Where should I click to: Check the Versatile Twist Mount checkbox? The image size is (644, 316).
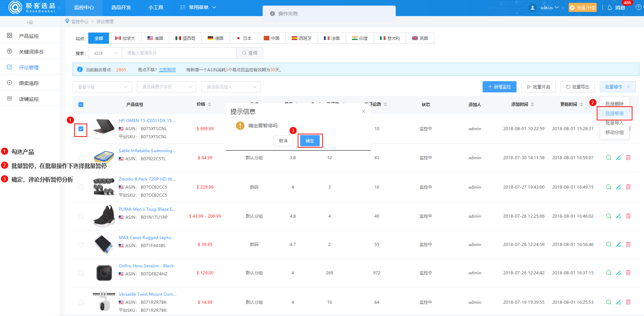[x=81, y=302]
